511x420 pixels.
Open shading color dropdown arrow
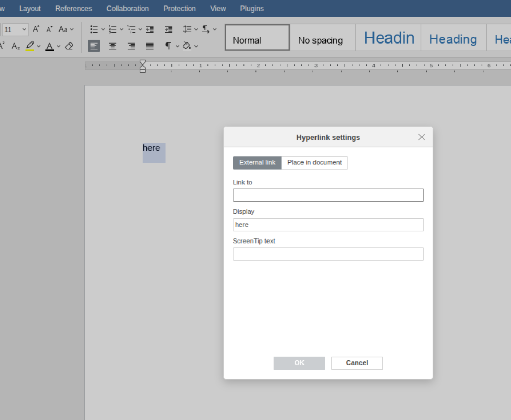click(x=196, y=46)
